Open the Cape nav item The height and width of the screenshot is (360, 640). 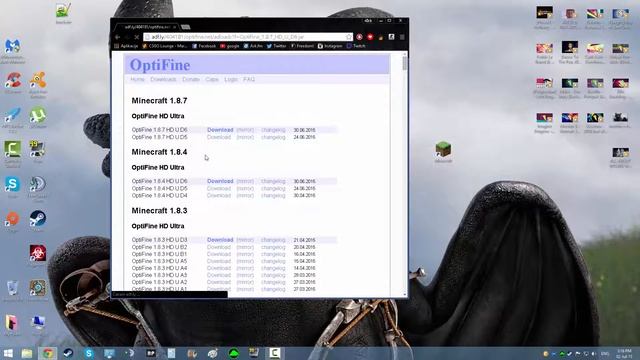(x=212, y=79)
